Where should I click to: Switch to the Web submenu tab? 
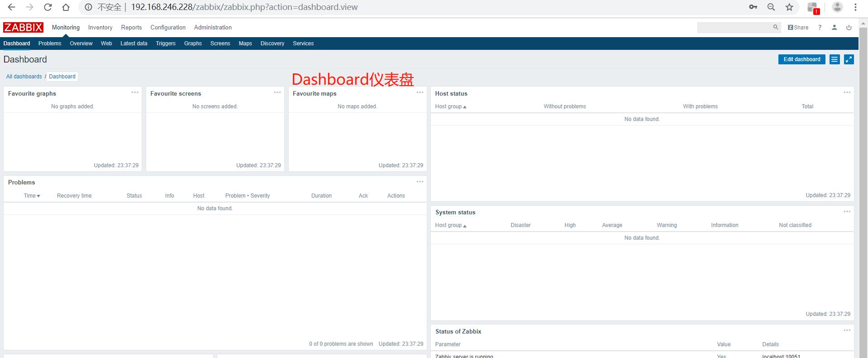click(x=106, y=44)
